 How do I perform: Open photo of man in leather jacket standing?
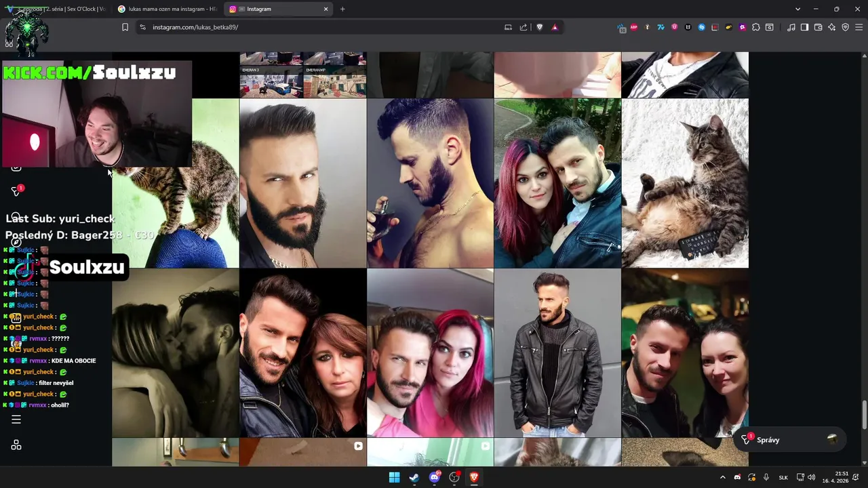[x=557, y=352]
